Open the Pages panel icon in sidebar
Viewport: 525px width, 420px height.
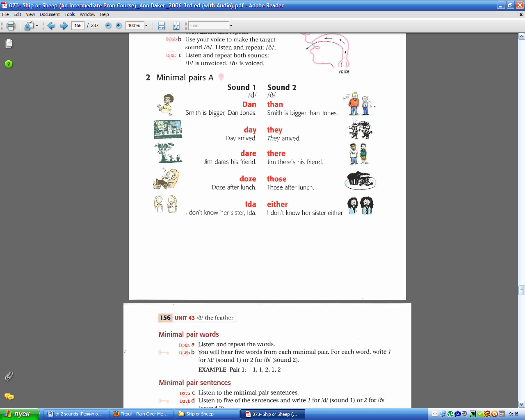(9, 43)
